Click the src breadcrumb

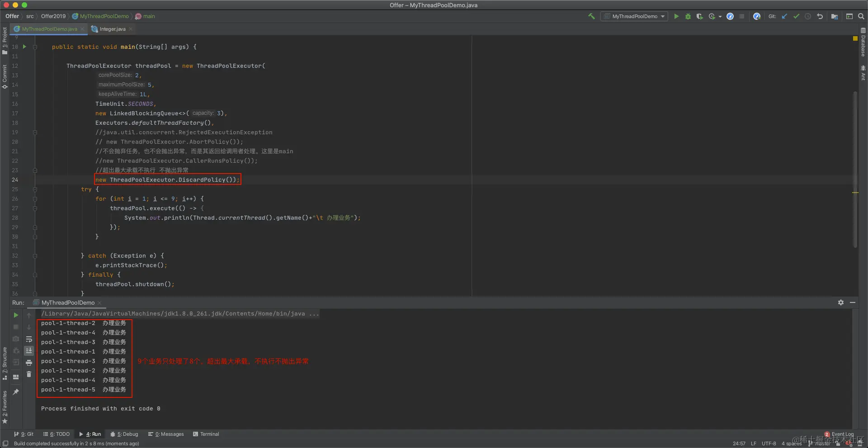(30, 16)
